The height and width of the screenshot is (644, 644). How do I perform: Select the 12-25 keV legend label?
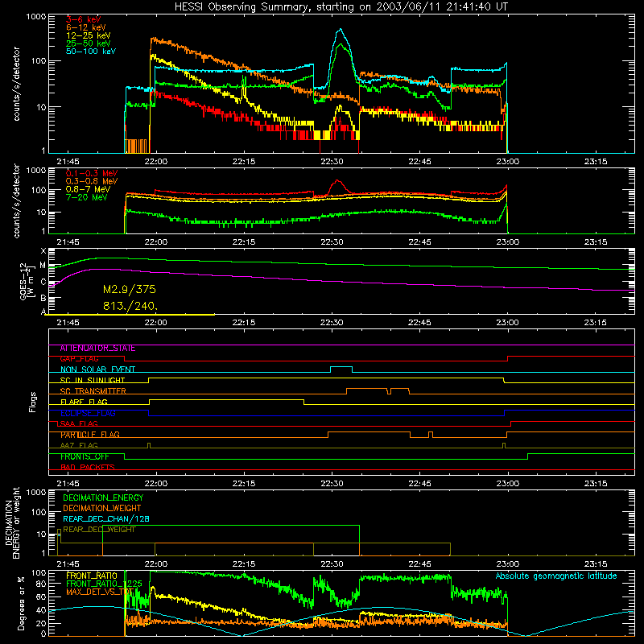point(89,35)
